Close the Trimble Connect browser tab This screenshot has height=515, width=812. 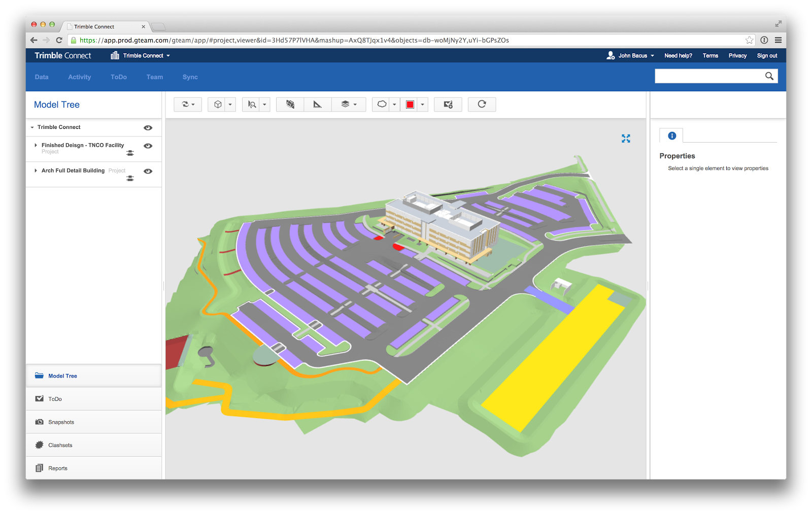[143, 27]
